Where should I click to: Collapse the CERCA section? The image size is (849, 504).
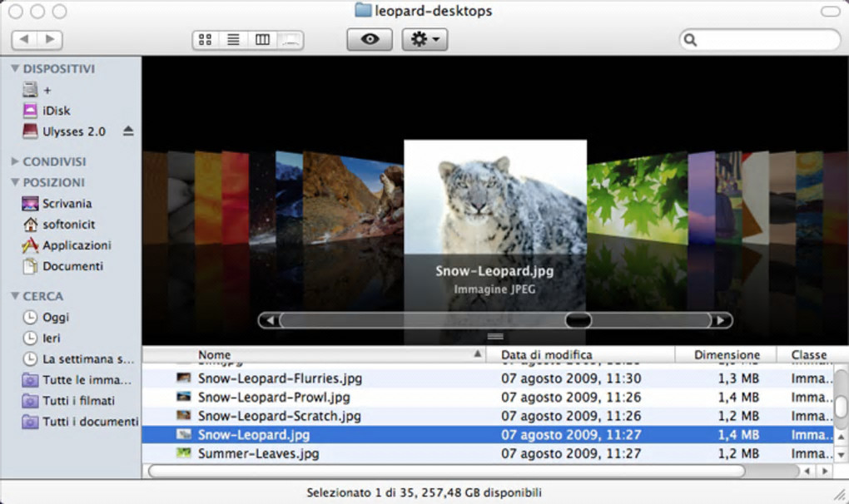click(x=15, y=296)
